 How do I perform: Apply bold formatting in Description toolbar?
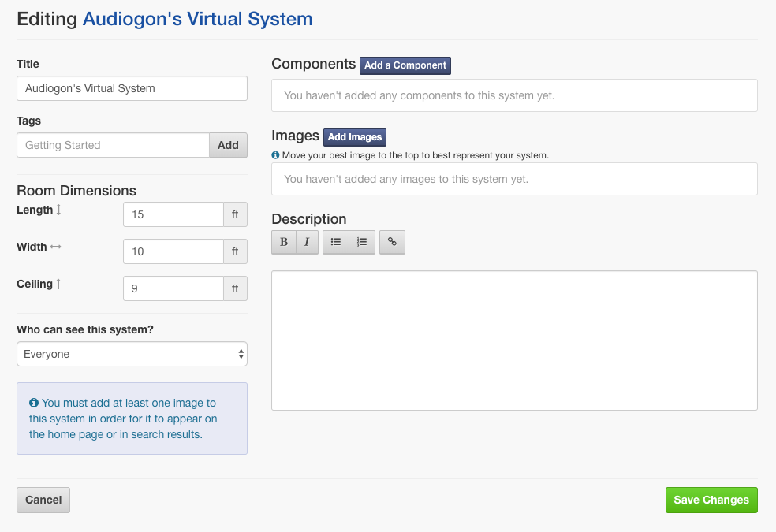284,242
